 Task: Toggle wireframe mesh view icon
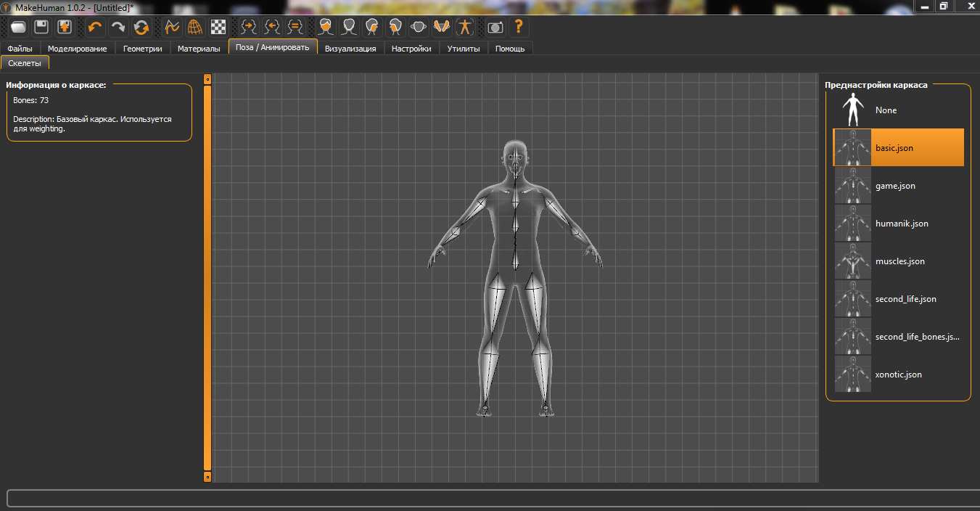pos(195,28)
